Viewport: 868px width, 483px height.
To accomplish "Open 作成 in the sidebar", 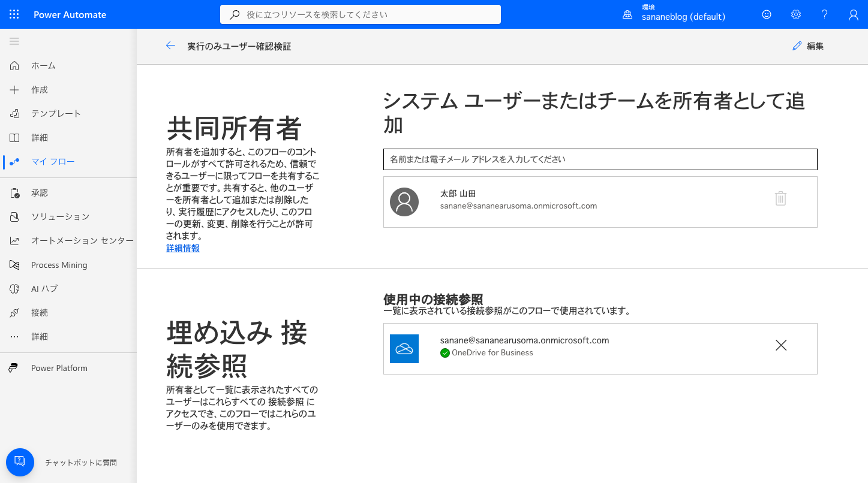I will [x=40, y=89].
